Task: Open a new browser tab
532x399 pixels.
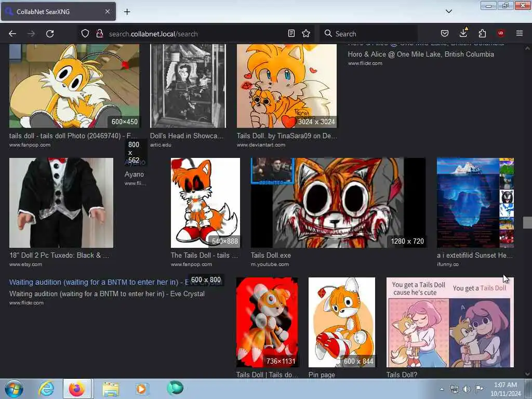Action: [127, 12]
